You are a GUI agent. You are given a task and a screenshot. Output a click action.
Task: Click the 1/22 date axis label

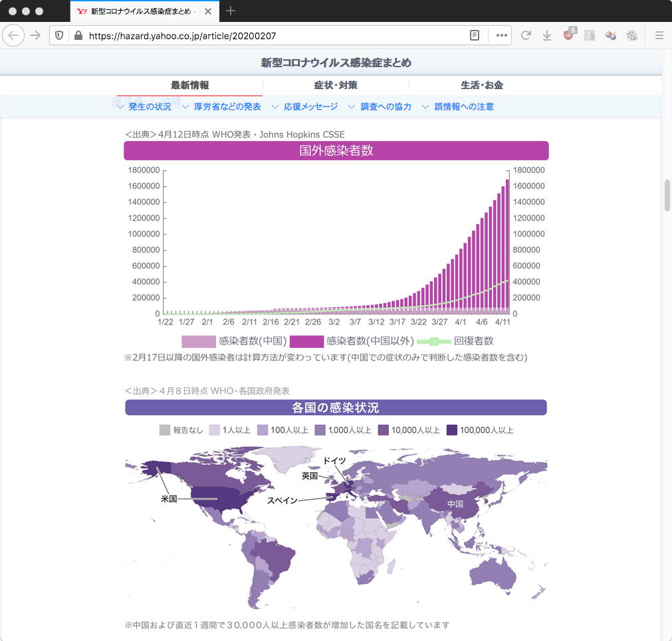[166, 322]
